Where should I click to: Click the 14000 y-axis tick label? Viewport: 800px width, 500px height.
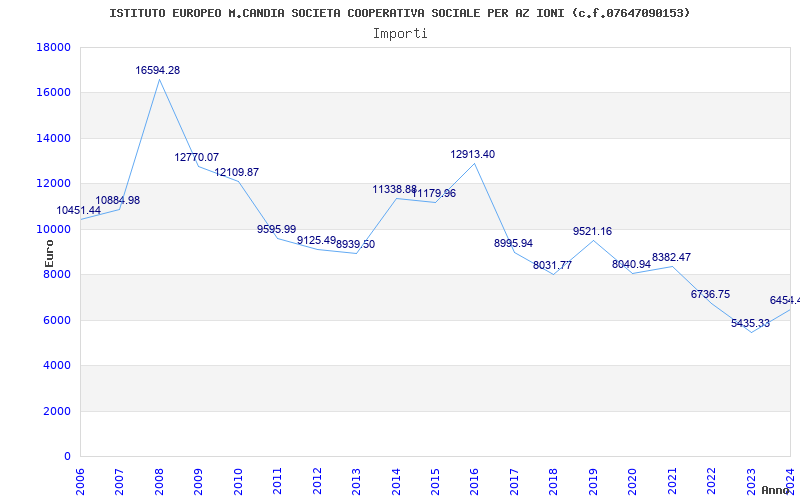[54, 138]
